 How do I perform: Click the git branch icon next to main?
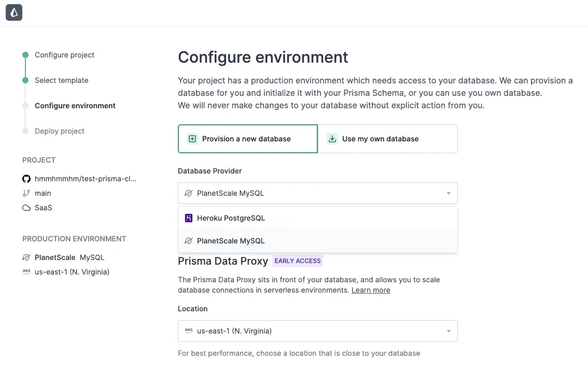tap(26, 193)
